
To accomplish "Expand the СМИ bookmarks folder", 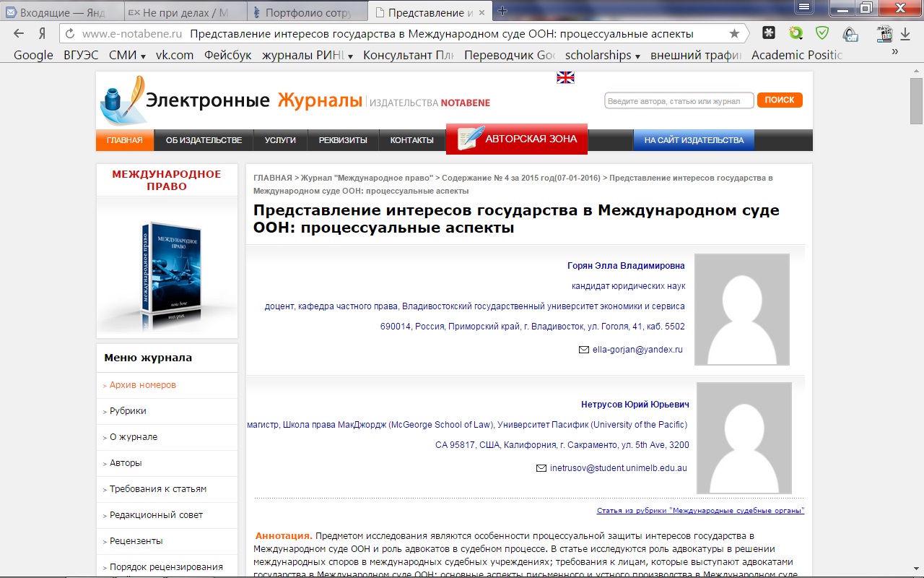I will pyautogui.click(x=127, y=55).
